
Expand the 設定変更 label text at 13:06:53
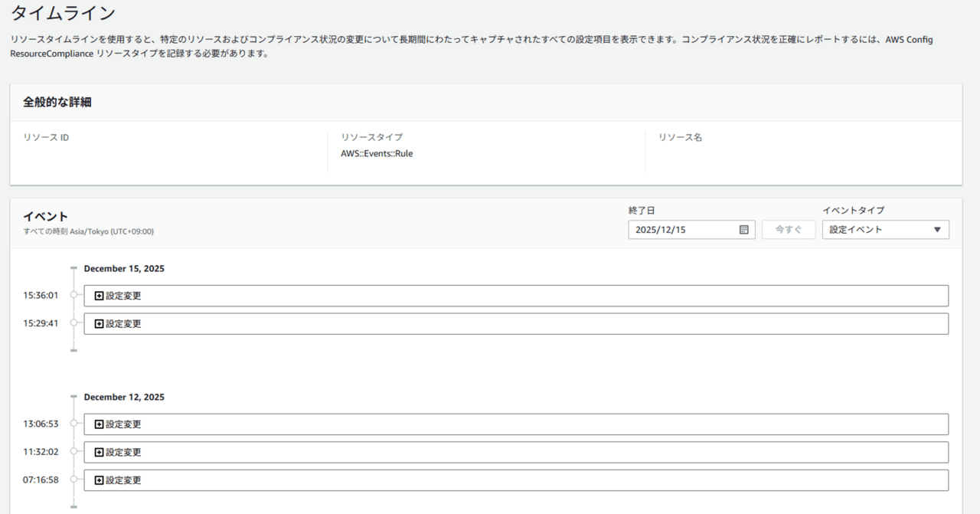tap(123, 424)
